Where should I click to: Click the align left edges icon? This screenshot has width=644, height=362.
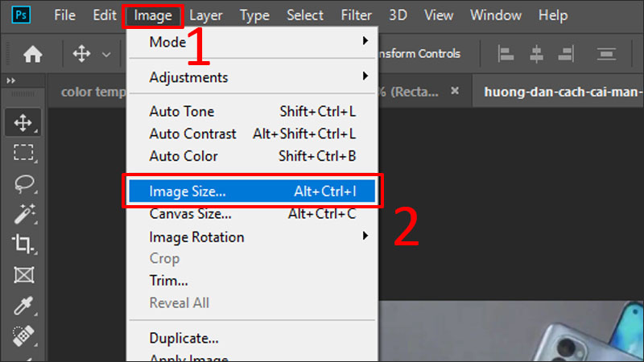(x=506, y=54)
